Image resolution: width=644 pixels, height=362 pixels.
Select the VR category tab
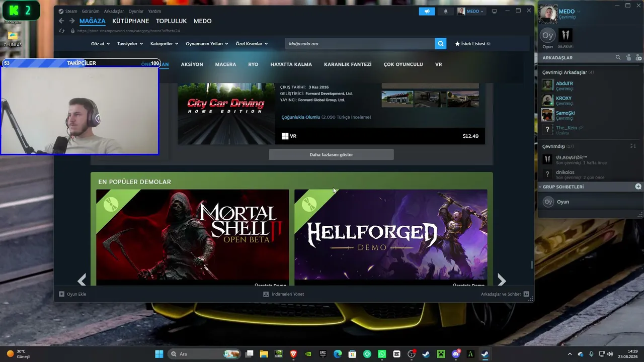[439, 64]
